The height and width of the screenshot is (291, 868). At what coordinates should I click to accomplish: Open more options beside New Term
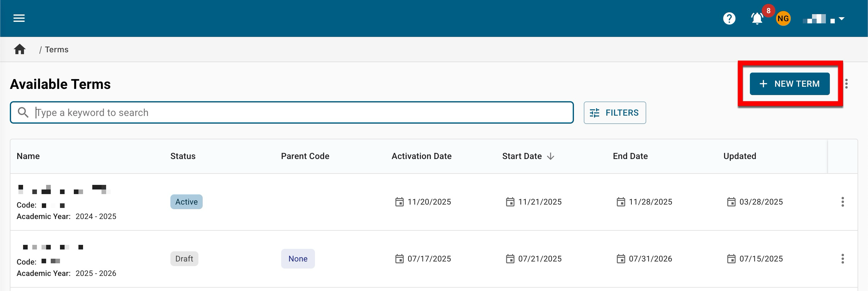point(846,84)
